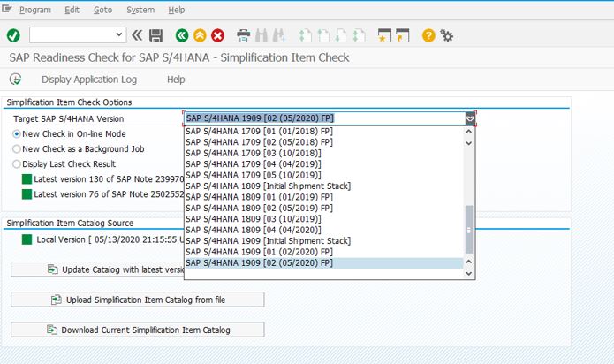The image size is (614, 364).
Task: Click the green checkmark Enter icon
Action: coord(13,35)
